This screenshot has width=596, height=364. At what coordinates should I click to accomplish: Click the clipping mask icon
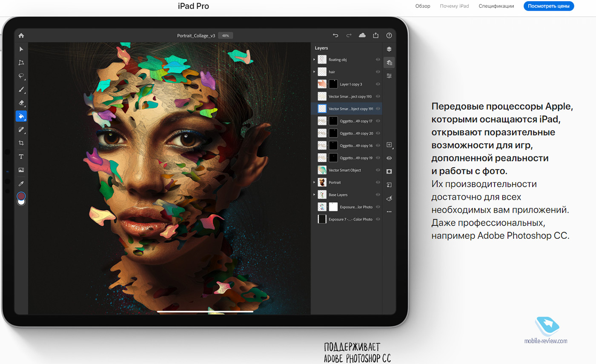[389, 185]
